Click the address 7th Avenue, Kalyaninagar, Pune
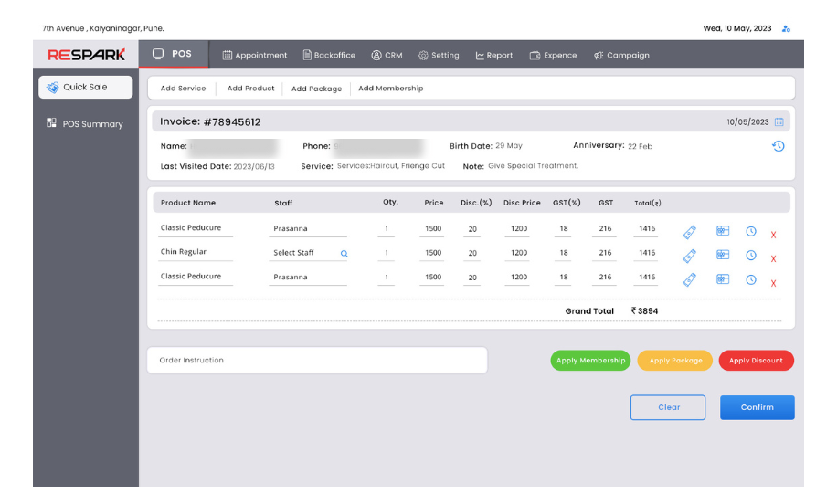 [x=103, y=29]
